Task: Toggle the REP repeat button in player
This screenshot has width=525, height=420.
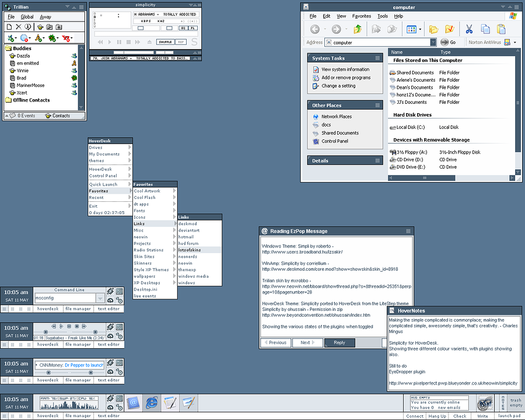Action: click(x=181, y=42)
